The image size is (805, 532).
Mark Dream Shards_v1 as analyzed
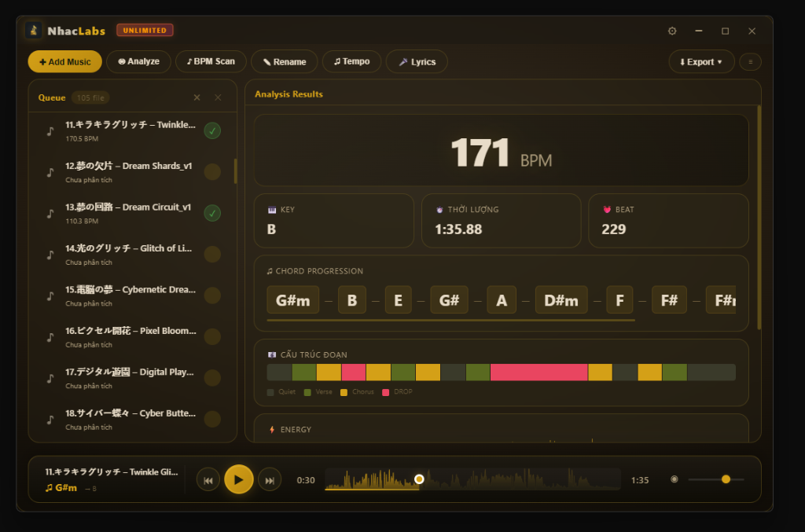coord(212,172)
